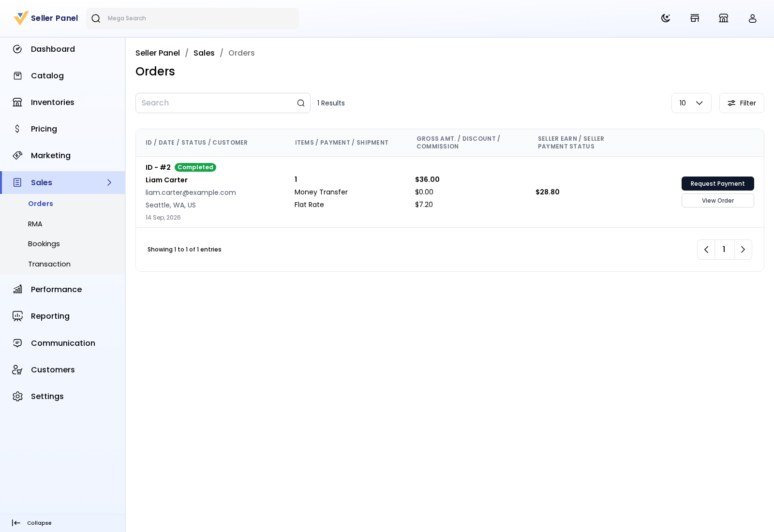The height and width of the screenshot is (532, 774).
Task: Go to next page arrow
Action: [x=743, y=250]
